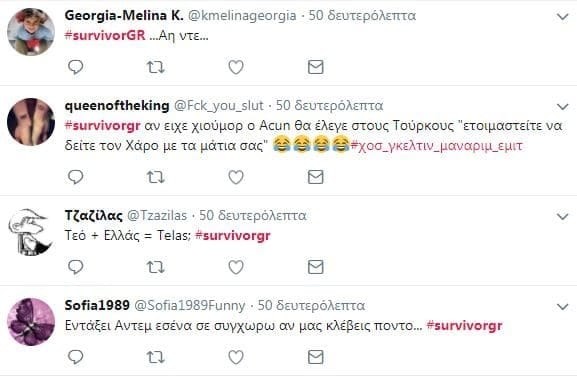
Task: Send queenoftheking tweet via direct message
Action: 315,177
